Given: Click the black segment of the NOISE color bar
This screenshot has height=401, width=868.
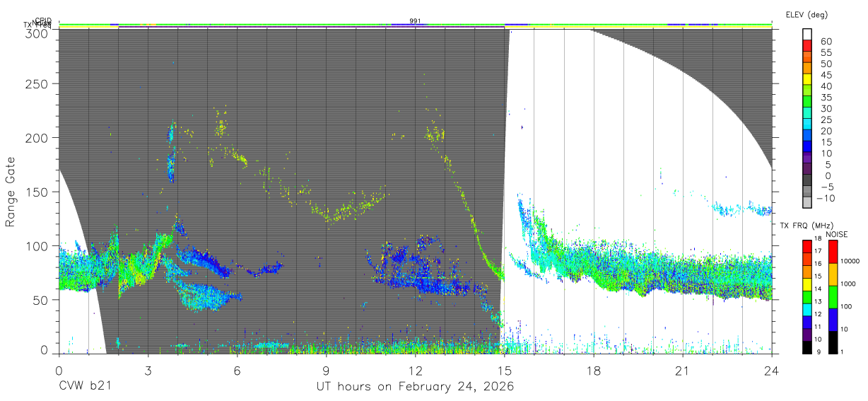Looking at the screenshot, I should (833, 342).
